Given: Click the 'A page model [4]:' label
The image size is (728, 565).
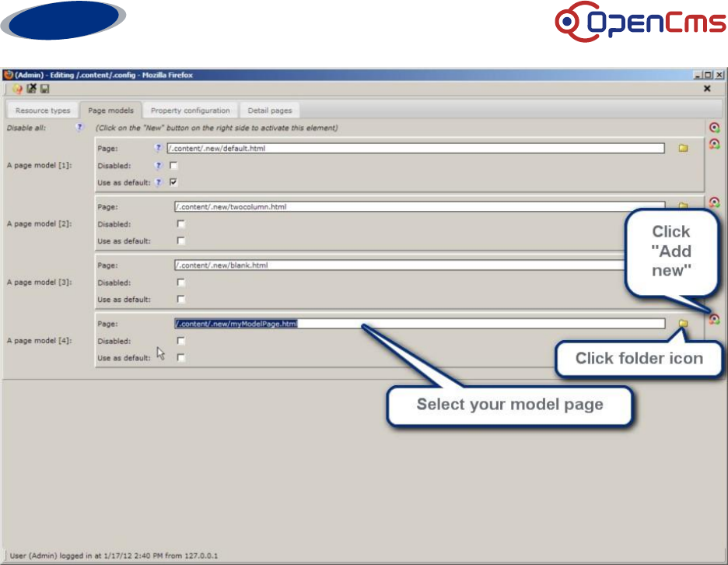Looking at the screenshot, I should point(40,341).
